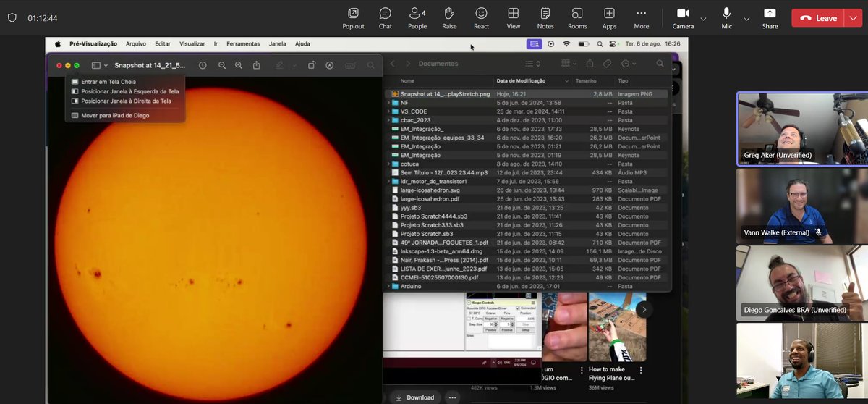The width and height of the screenshot is (868, 404).
Task: Click the shield icon beside the meeting timer
Action: 12,18
